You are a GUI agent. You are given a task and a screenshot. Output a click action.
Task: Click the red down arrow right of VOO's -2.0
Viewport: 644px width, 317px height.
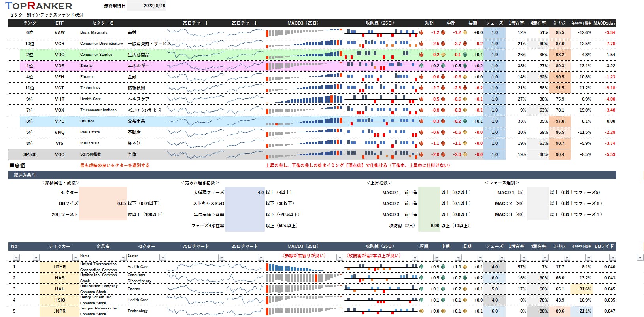(443, 154)
